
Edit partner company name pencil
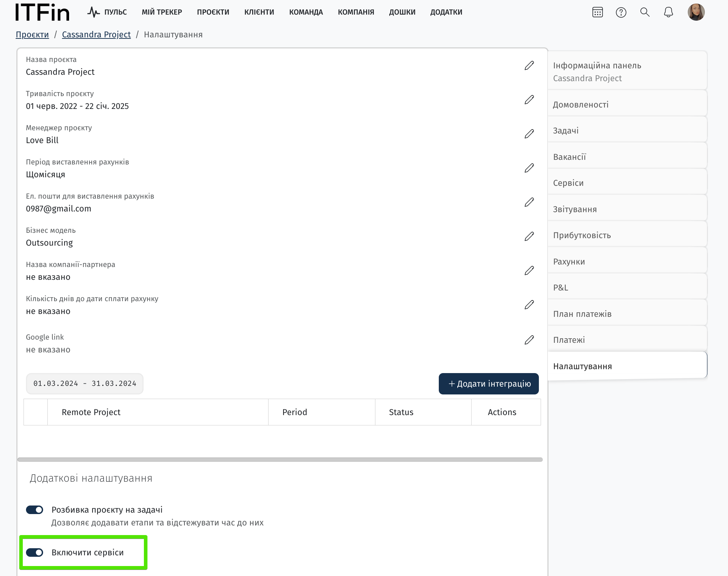click(x=529, y=271)
